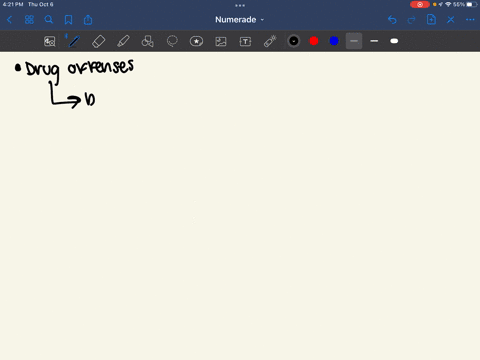Choose the red pen color
This screenshot has height=360, width=480.
tap(314, 41)
